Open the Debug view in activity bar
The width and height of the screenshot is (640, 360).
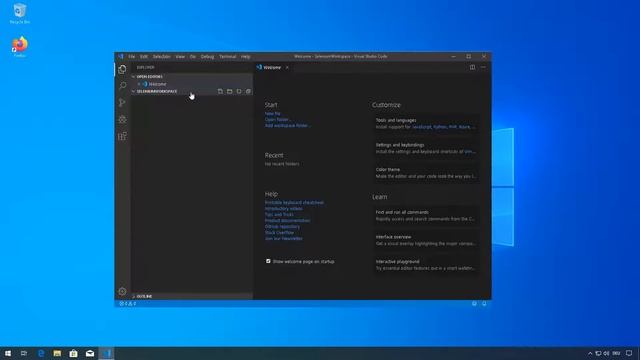[x=122, y=119]
